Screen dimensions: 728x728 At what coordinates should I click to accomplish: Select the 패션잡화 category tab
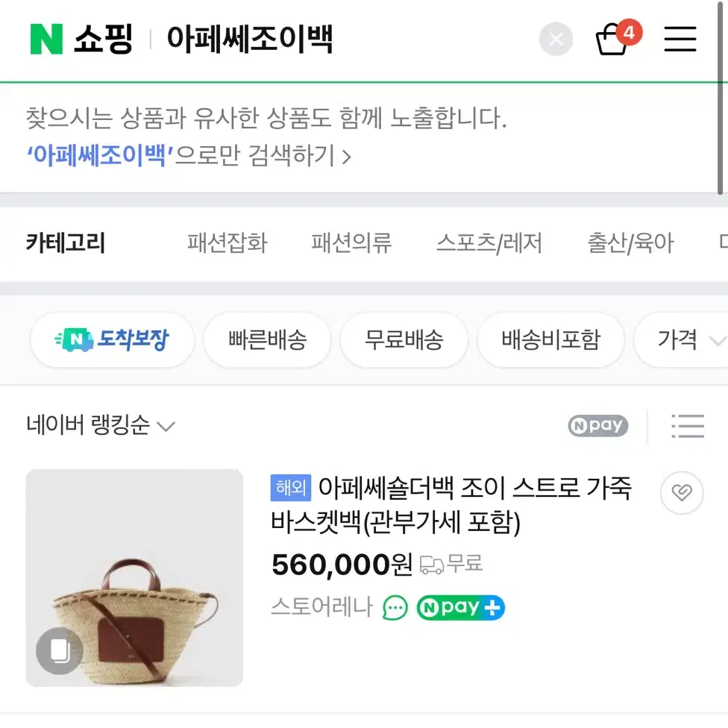click(227, 243)
